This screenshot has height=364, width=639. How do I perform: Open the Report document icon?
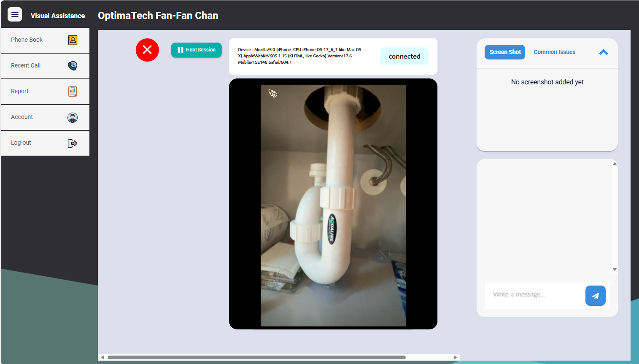pos(73,92)
